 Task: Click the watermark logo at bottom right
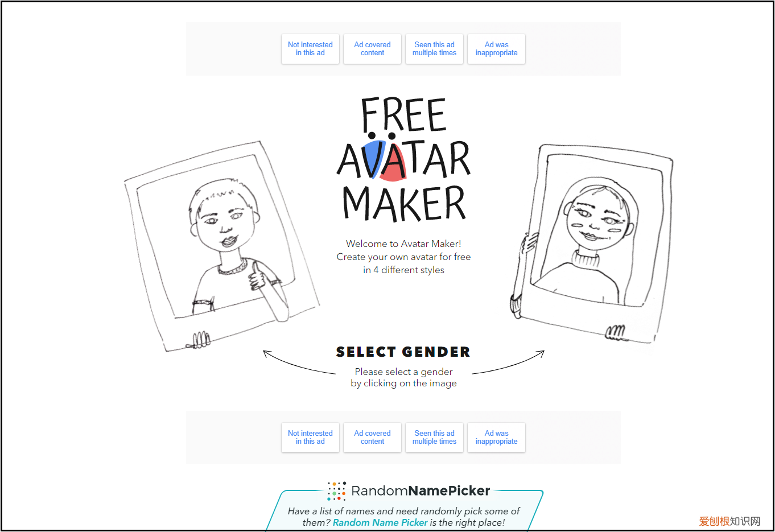coord(729,521)
